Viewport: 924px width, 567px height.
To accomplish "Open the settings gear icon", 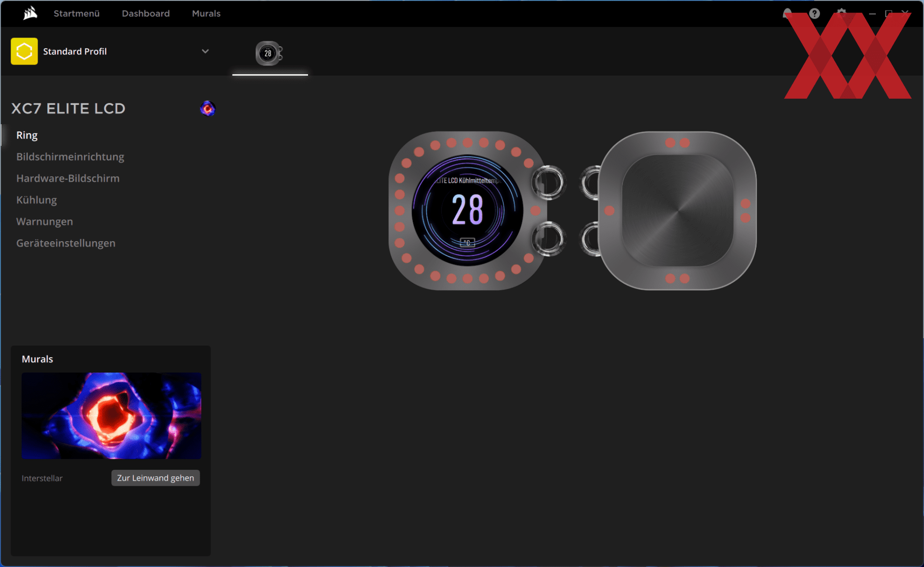I will (841, 13).
